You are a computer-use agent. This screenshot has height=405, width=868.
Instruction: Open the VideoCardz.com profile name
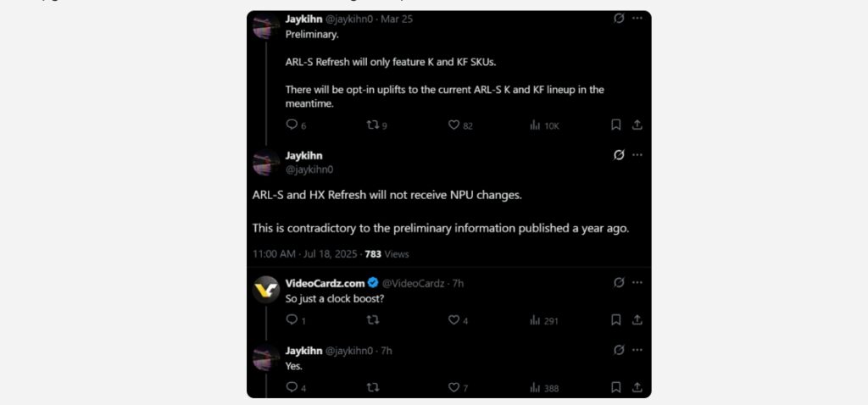click(325, 283)
